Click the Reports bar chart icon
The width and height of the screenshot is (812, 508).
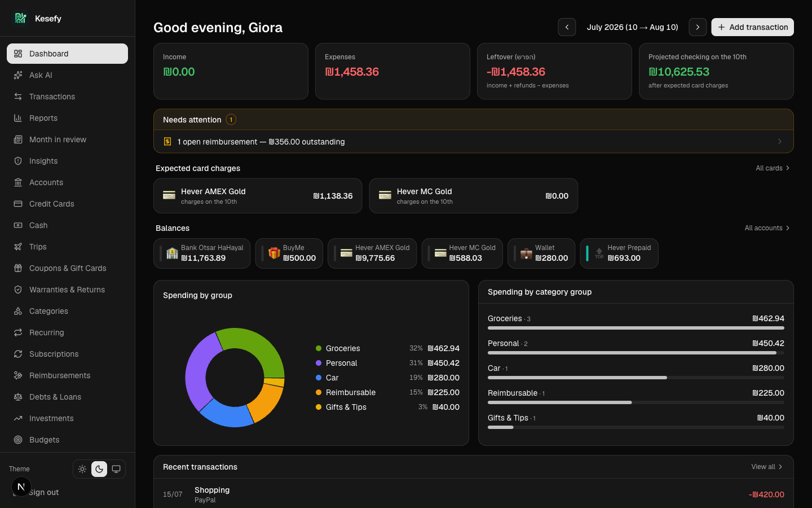tap(18, 118)
